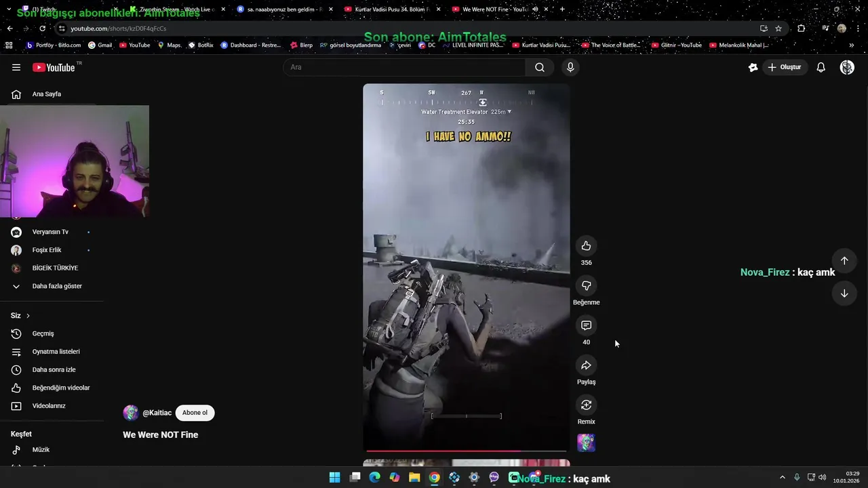Viewport: 868px width, 488px height.
Task: Show hidden system tray icons
Action: point(783,478)
